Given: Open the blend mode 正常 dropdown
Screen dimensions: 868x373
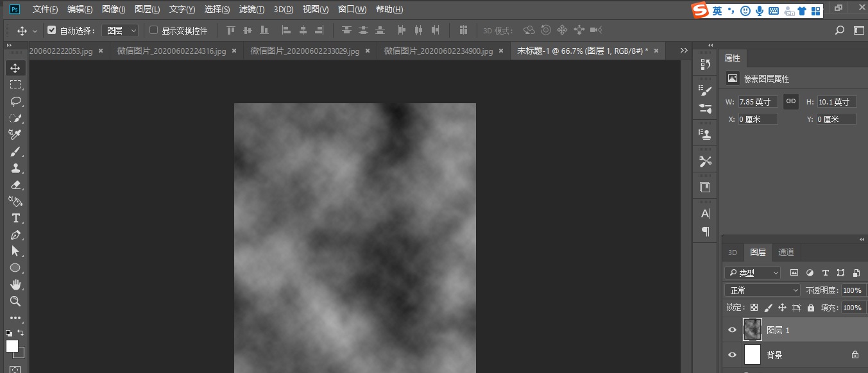Looking at the screenshot, I should coord(762,290).
